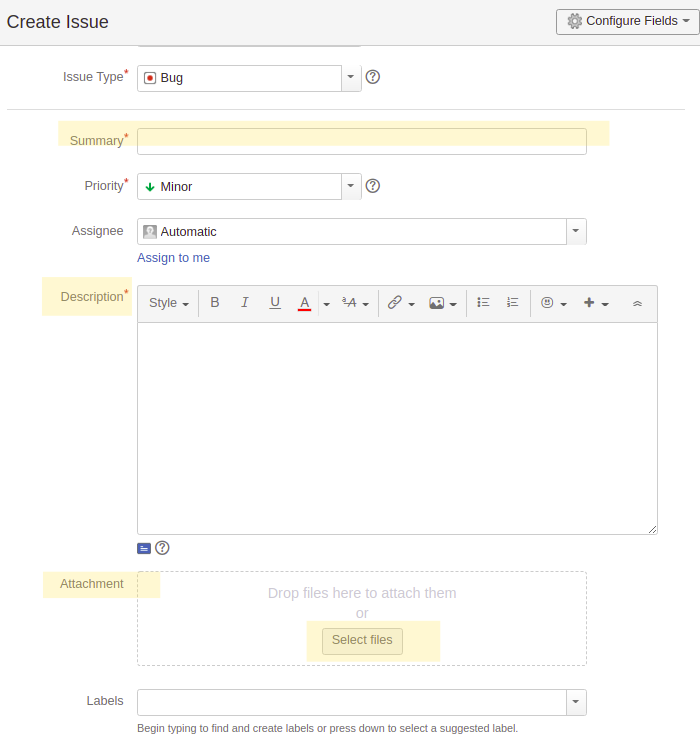Image resolution: width=700 pixels, height=739 pixels.
Task: Collapse the editor toolbar with double chevron
Action: 637,303
